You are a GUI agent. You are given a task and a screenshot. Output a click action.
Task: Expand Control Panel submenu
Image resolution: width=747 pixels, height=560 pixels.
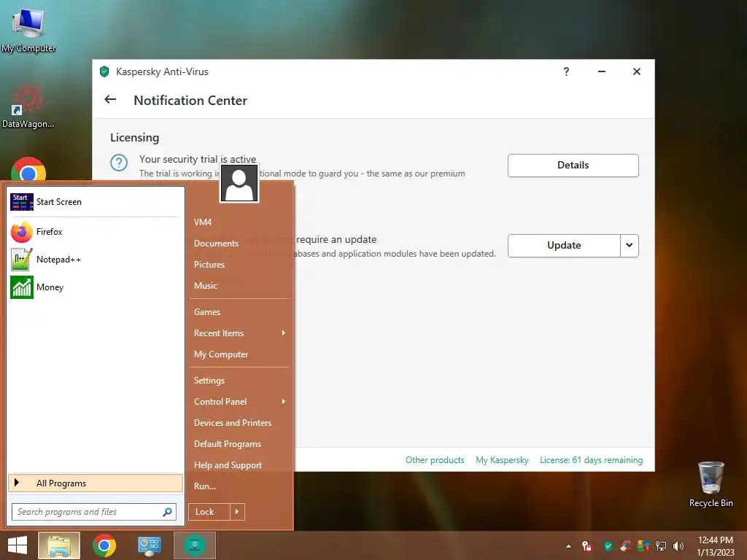point(239,402)
